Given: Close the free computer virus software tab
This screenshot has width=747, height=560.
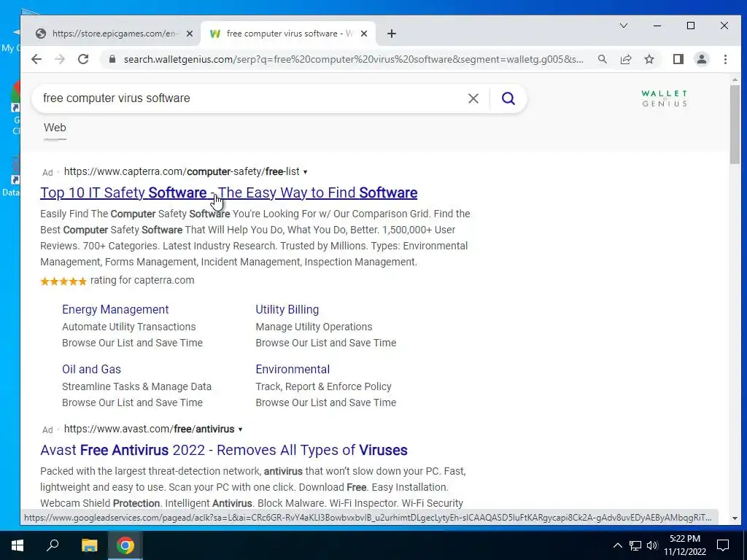Looking at the screenshot, I should (364, 34).
